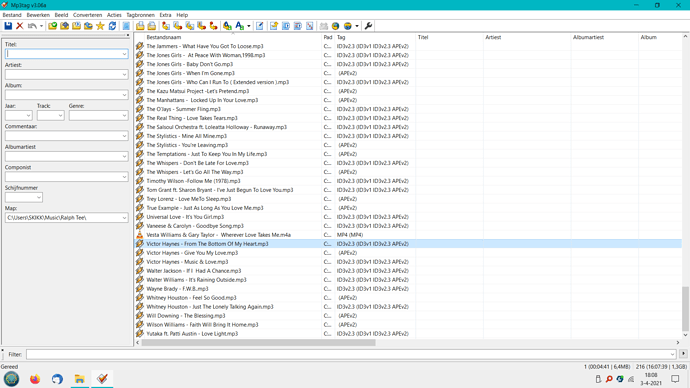Viewport: 690px width, 388px height.
Task: Expand the Commentaar dropdown
Action: click(x=124, y=136)
